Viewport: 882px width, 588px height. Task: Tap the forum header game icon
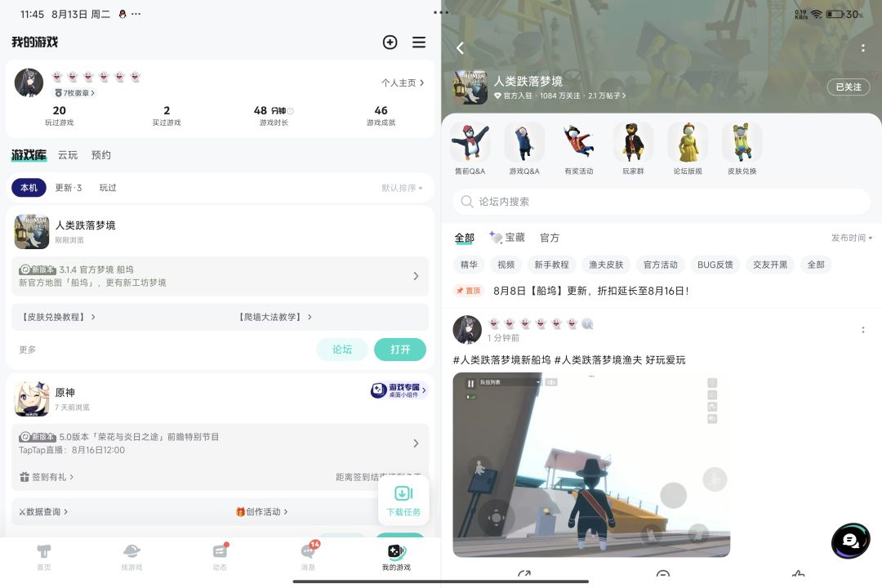click(x=470, y=87)
